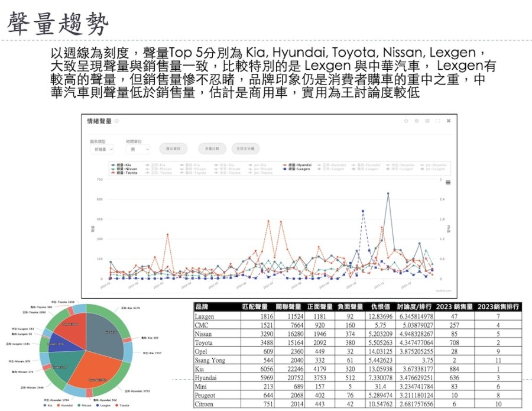
Task: Click the info icon beside 情緒聲量 title
Action: [x=116, y=121]
